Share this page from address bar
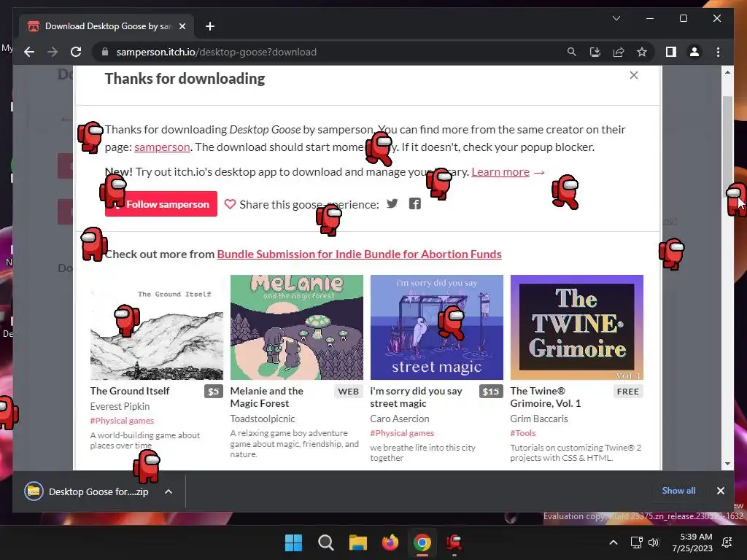 [619, 52]
